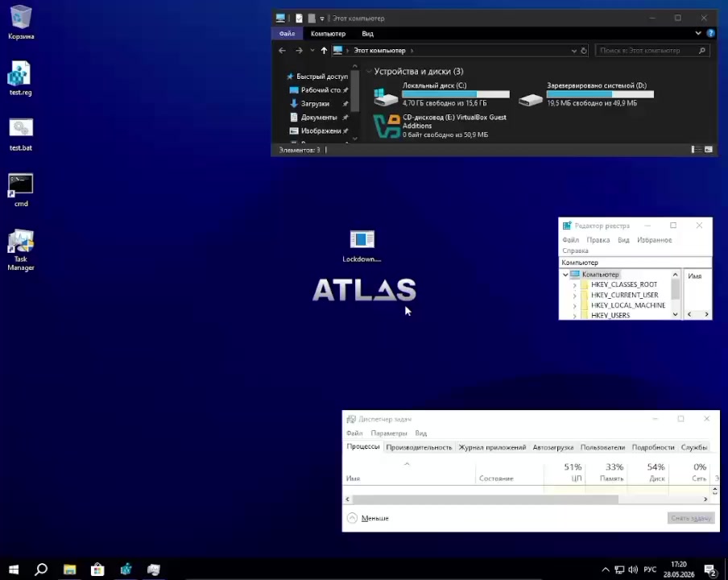Open Правка menu in Registry Editor
Viewport: 728px width, 580px height.
(598, 240)
